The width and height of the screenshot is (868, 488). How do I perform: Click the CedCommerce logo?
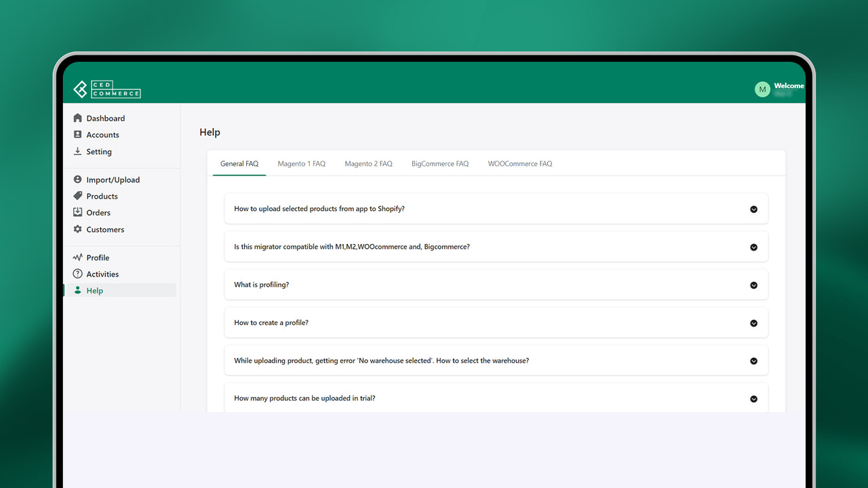tap(106, 89)
